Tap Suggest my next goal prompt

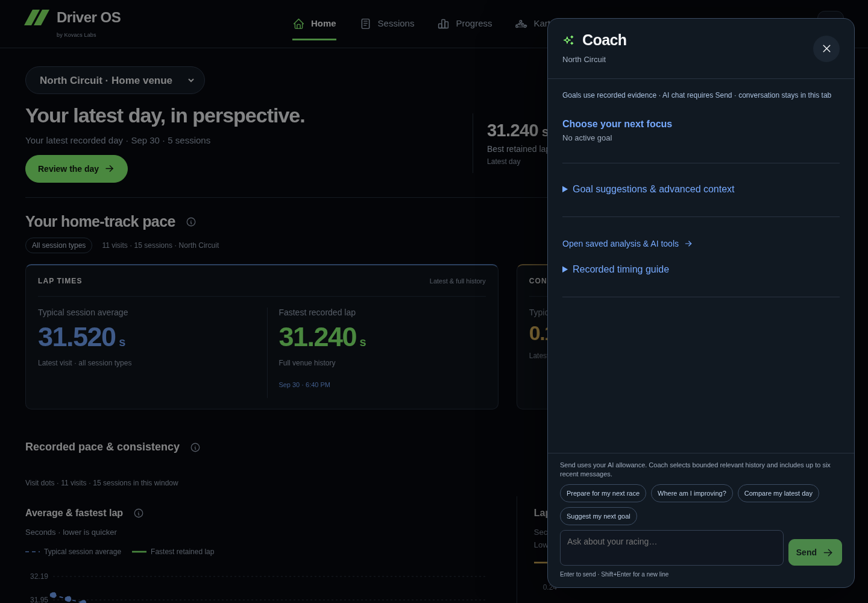point(599,516)
